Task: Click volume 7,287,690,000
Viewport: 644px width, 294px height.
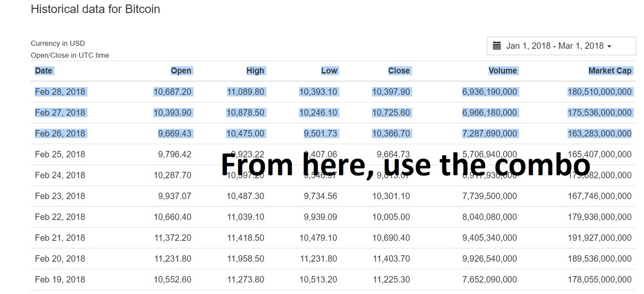Action: [x=490, y=134]
